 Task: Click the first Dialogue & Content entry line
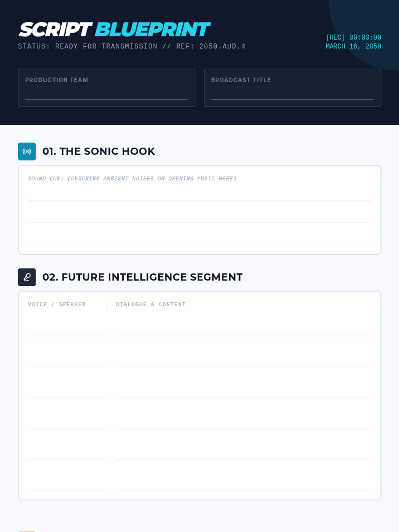243,326
